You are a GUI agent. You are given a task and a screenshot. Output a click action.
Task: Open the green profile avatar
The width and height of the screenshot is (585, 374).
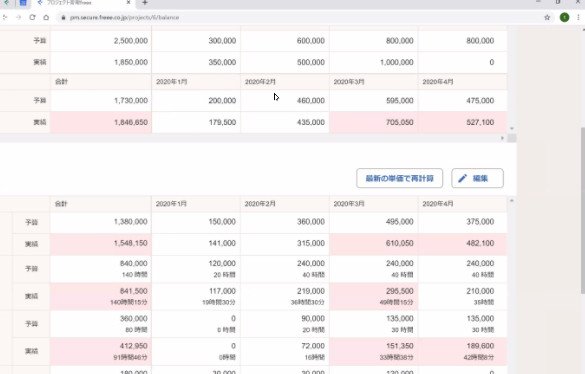pyautogui.click(x=564, y=17)
